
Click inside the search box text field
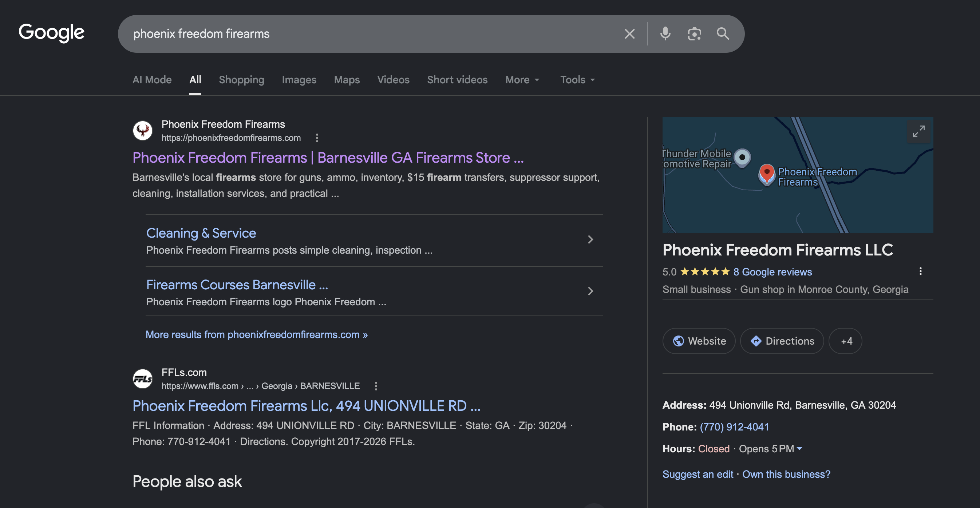(x=373, y=34)
